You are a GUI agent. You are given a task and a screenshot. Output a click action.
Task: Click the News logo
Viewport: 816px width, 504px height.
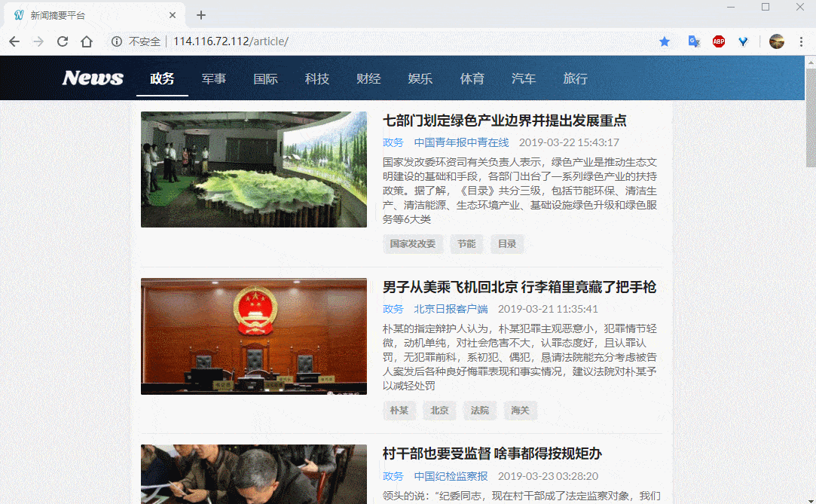[93, 78]
